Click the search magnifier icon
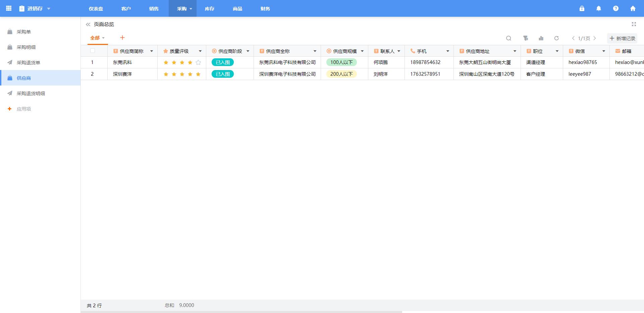The image size is (644, 313). pos(508,38)
